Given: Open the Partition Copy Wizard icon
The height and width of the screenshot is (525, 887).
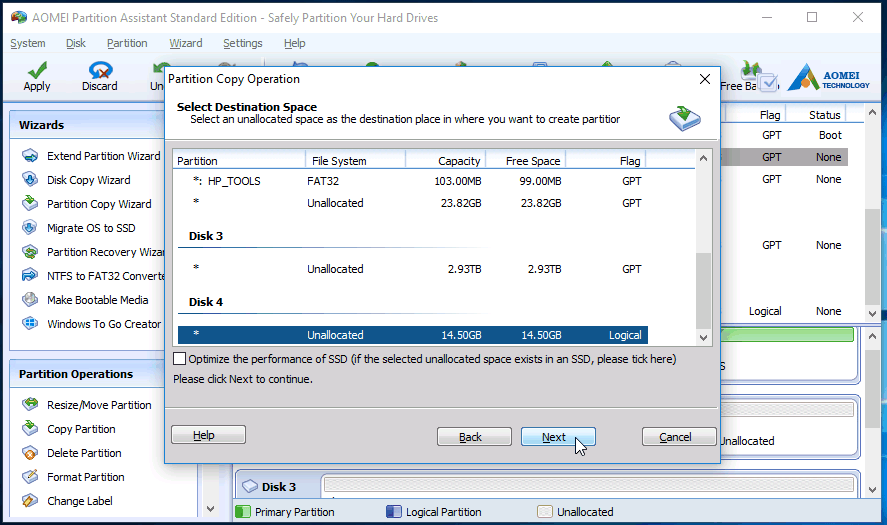Looking at the screenshot, I should point(30,204).
